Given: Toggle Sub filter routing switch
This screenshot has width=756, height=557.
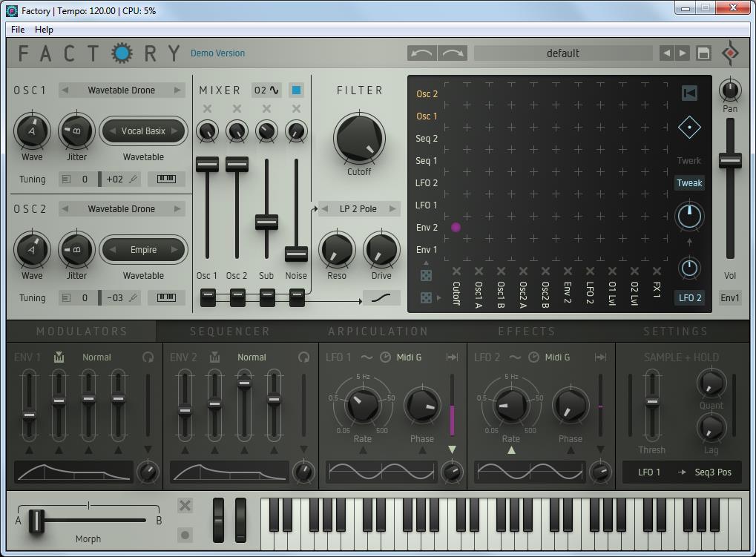Looking at the screenshot, I should pos(267,297).
